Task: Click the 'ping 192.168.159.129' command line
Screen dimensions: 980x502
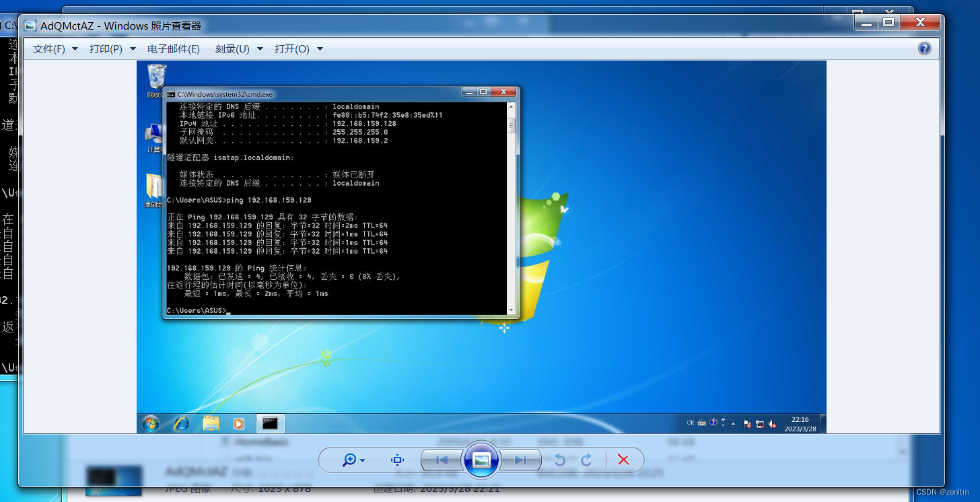Action: tap(239, 201)
